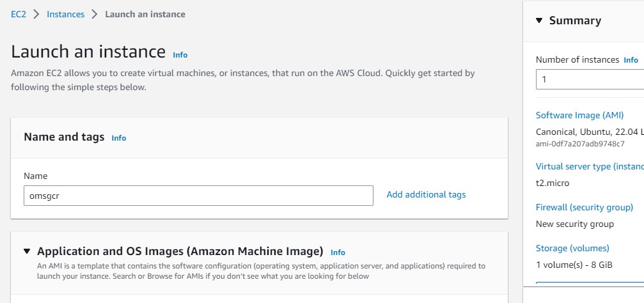Viewport: 644px width, 303px height.
Task: Collapse the Application and OS Images section
Action: pyautogui.click(x=27, y=251)
